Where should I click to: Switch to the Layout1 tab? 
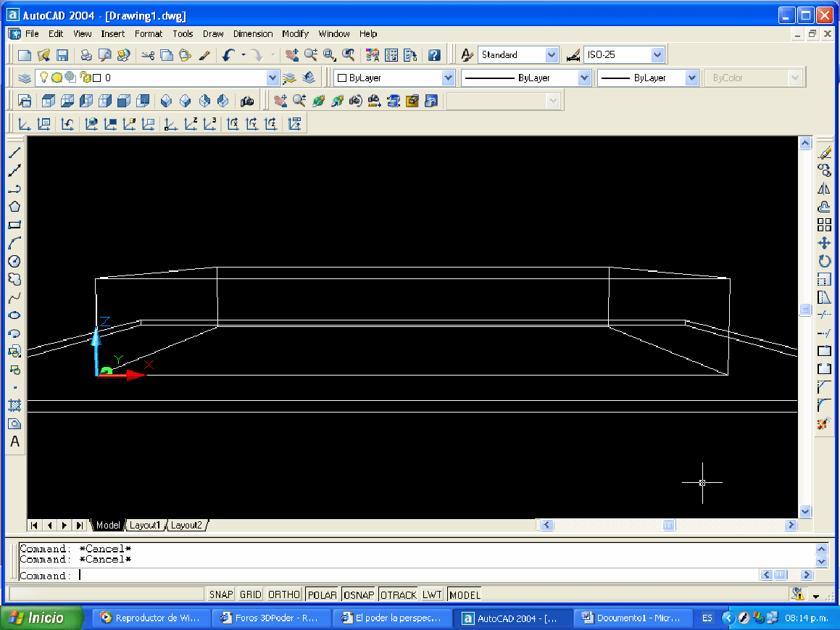pos(145,525)
